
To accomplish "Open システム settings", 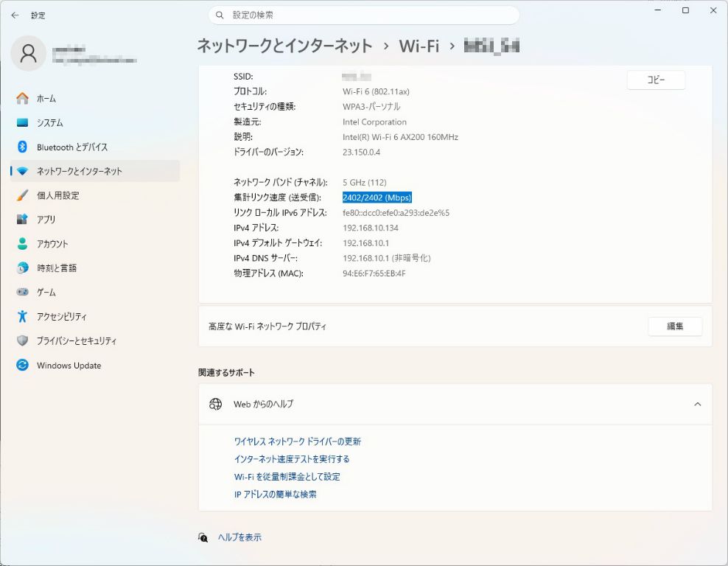I will click(x=95, y=122).
